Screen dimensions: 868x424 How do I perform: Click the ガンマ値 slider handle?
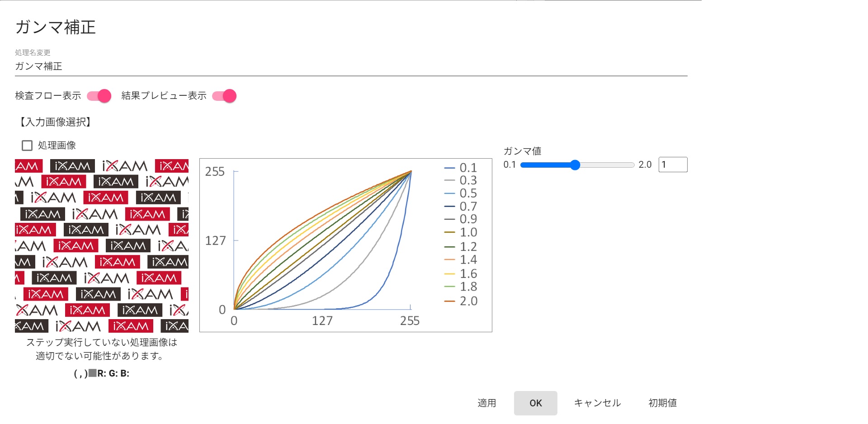[x=575, y=165]
